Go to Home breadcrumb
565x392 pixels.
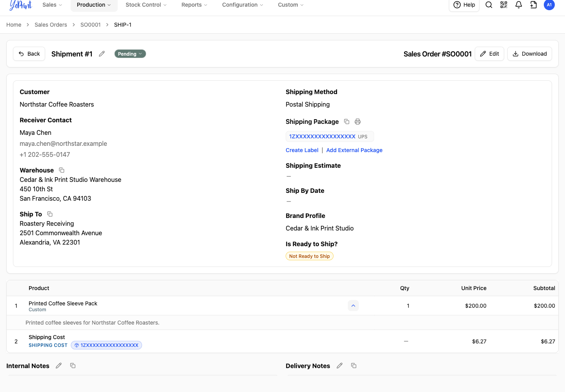[x=14, y=25]
